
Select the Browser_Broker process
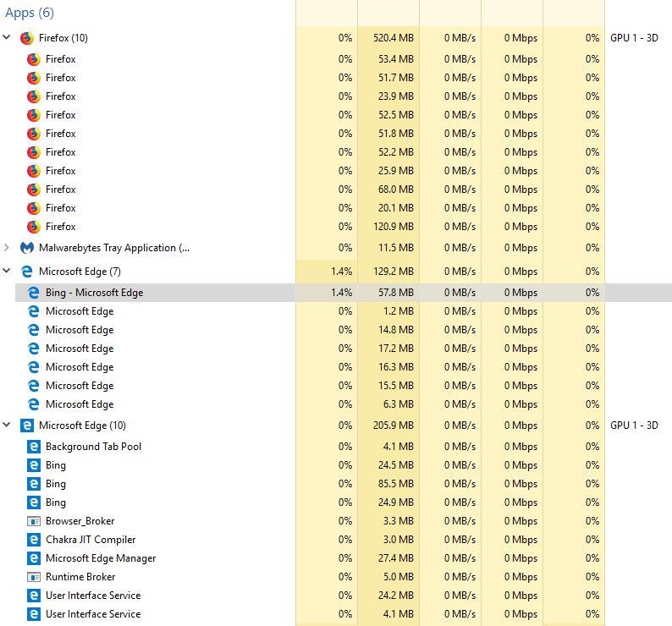(x=344, y=521)
